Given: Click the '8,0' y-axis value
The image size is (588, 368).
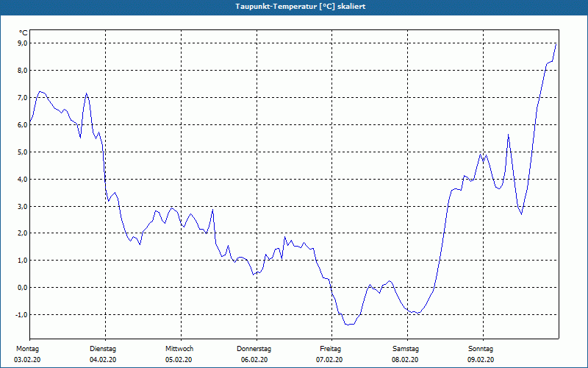Looking at the screenshot, I should (x=23, y=71).
